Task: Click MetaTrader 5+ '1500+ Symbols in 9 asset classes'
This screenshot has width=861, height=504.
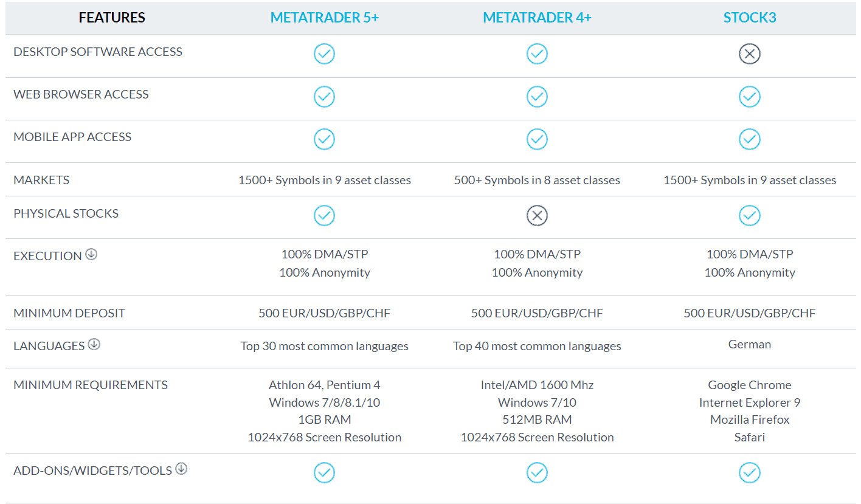Action: click(x=325, y=180)
